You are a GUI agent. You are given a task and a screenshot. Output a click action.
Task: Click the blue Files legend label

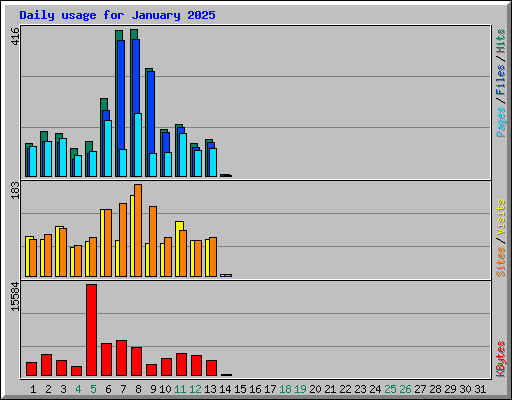[500, 79]
